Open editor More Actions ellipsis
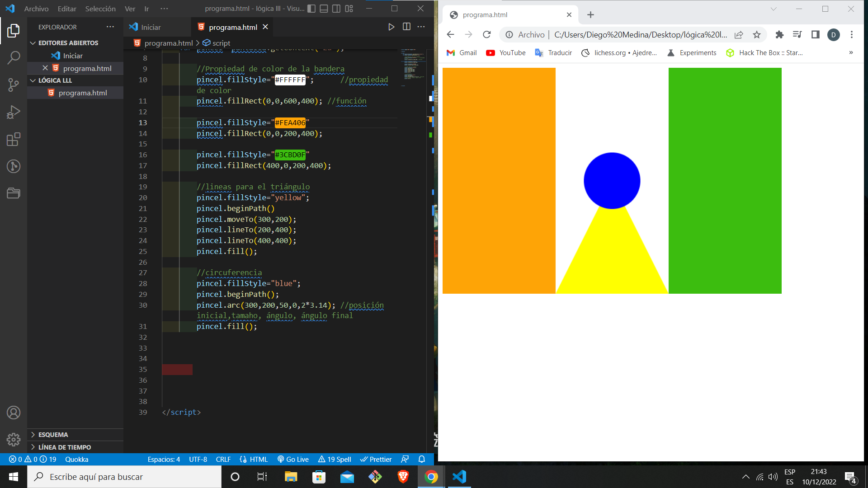Image resolution: width=868 pixels, height=488 pixels. (421, 27)
